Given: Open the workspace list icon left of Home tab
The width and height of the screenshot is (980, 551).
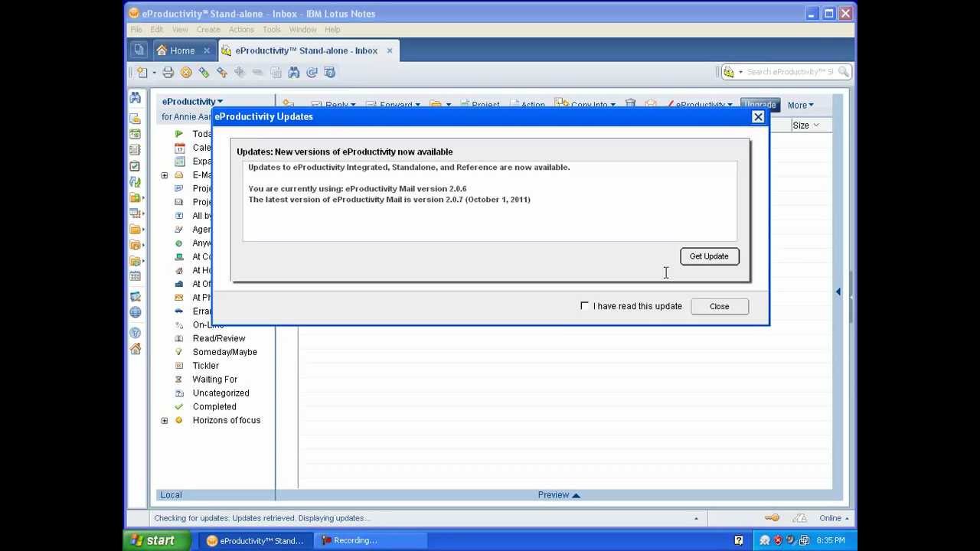Looking at the screenshot, I should [139, 51].
